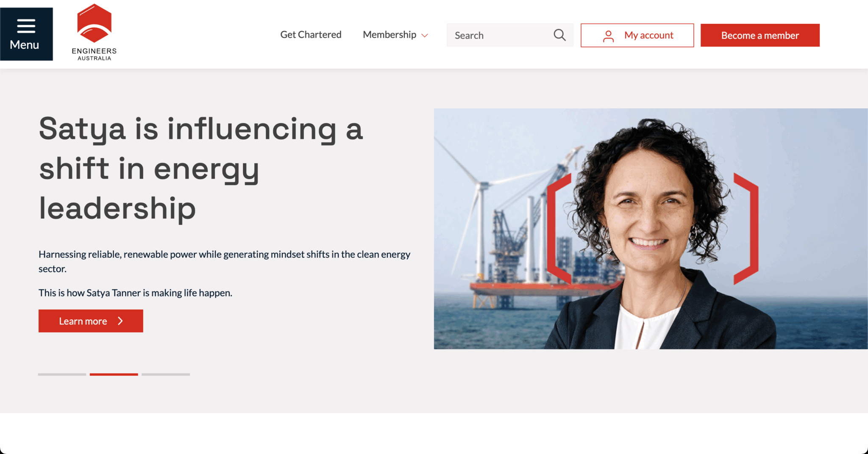Open the hamburger Menu icon
868x454 pixels.
click(26, 26)
